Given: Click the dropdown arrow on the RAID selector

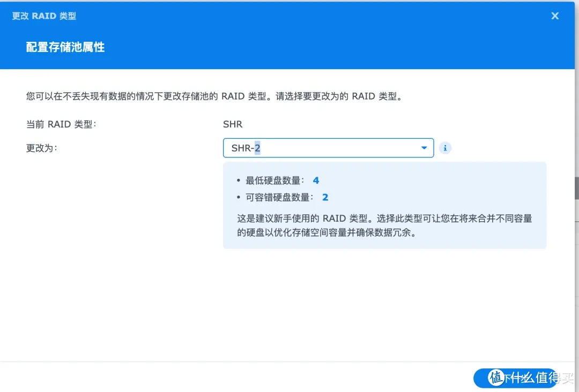Looking at the screenshot, I should [424, 148].
